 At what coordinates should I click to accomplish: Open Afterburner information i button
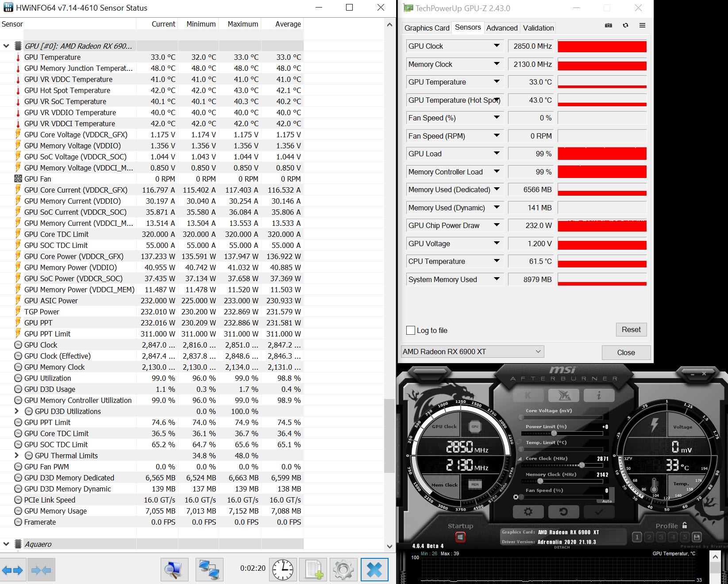click(x=598, y=395)
